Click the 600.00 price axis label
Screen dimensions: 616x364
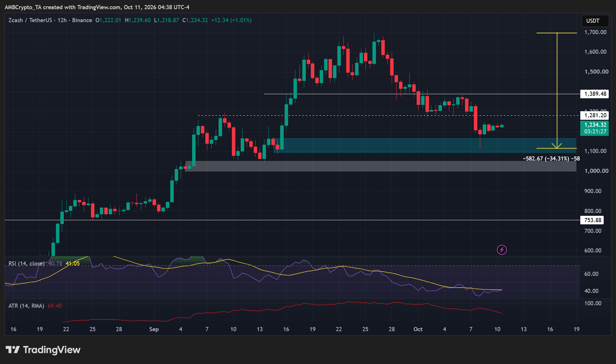click(593, 251)
